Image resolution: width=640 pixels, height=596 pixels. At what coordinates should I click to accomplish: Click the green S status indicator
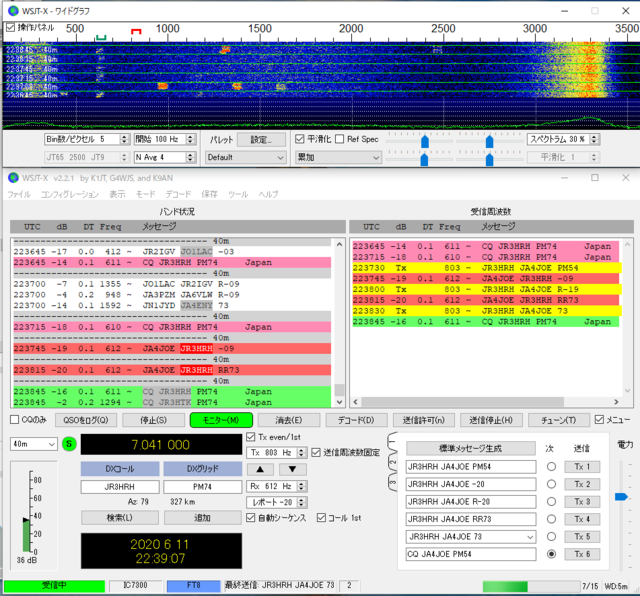(69, 444)
